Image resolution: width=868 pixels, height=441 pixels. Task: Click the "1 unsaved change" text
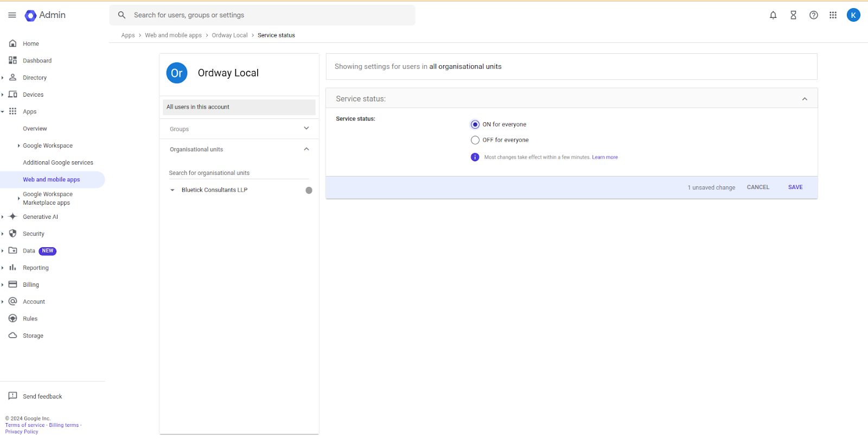[x=711, y=188]
